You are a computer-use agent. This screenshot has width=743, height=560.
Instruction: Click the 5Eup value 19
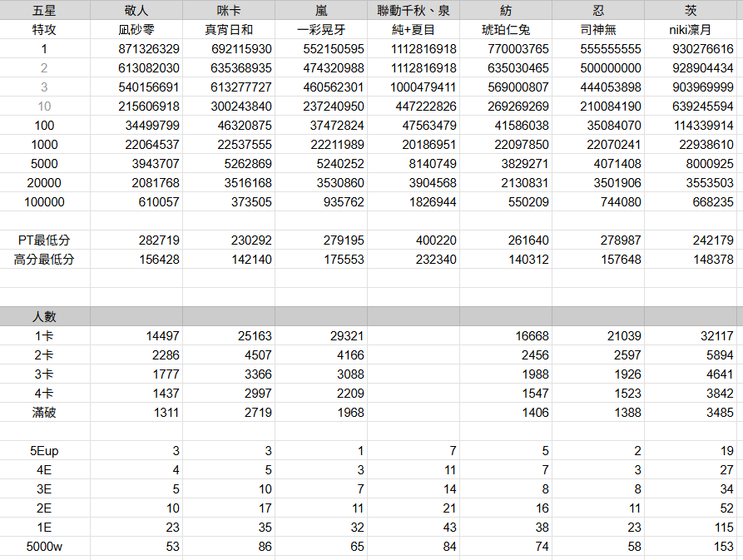pos(727,451)
